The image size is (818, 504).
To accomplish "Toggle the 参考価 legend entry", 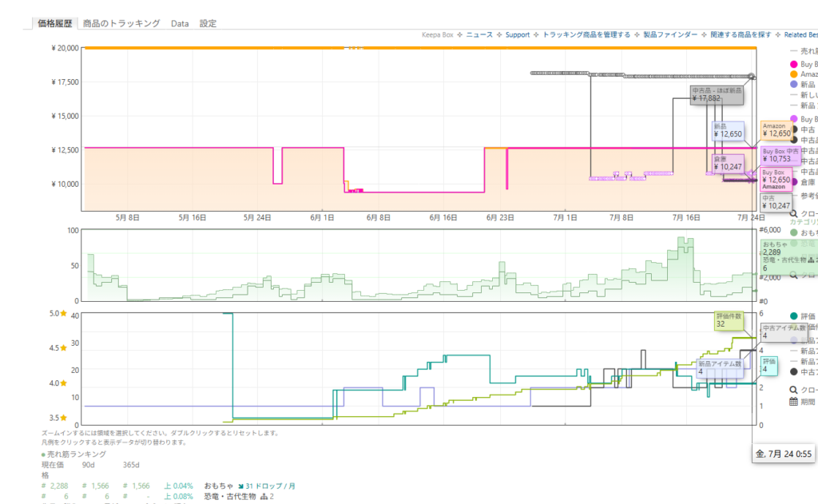I will [x=804, y=196].
